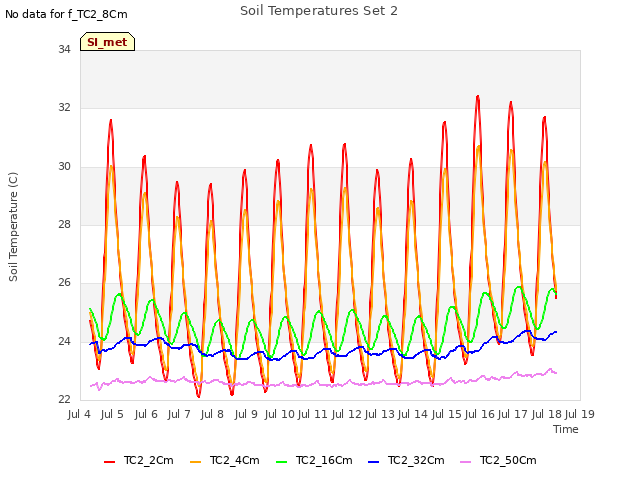
Task: Click the Time axis title
Action: click(x=566, y=429)
